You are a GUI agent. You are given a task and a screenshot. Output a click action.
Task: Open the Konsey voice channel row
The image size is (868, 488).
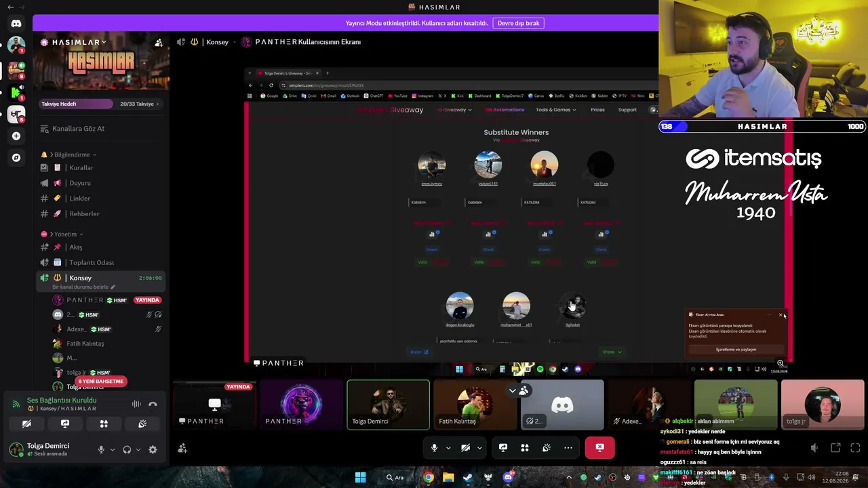[x=102, y=281]
